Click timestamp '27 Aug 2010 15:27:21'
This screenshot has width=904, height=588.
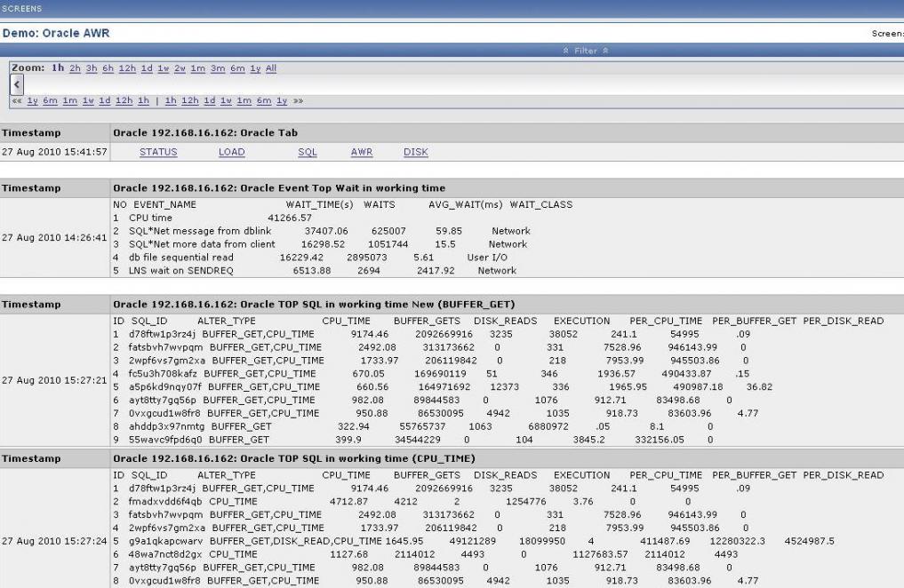click(x=55, y=380)
